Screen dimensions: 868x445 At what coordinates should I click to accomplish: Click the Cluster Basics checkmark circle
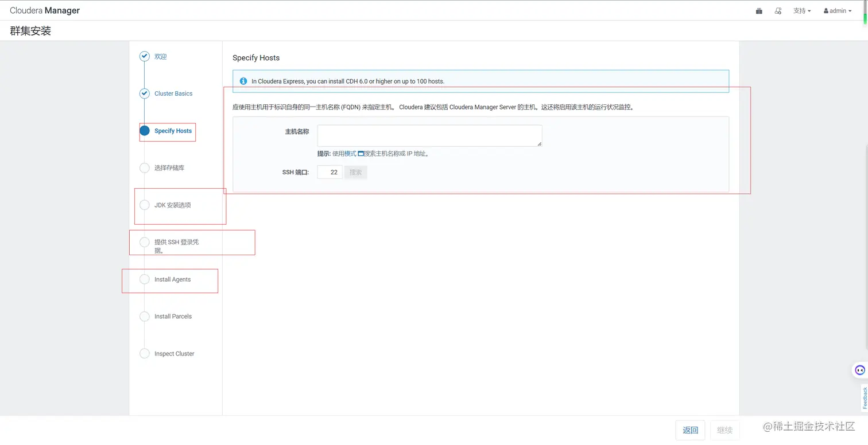tap(145, 93)
